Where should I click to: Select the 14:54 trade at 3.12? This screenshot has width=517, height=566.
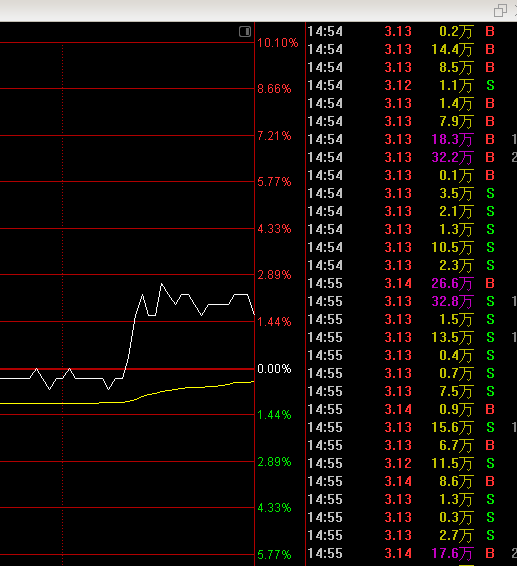click(412, 86)
